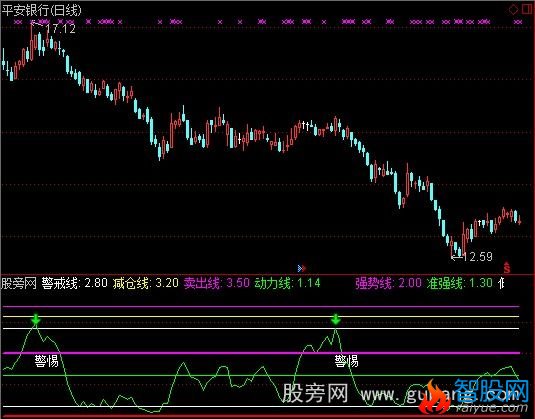The width and height of the screenshot is (535, 419).
Task: Click the red S marker icon
Action: [x=507, y=268]
